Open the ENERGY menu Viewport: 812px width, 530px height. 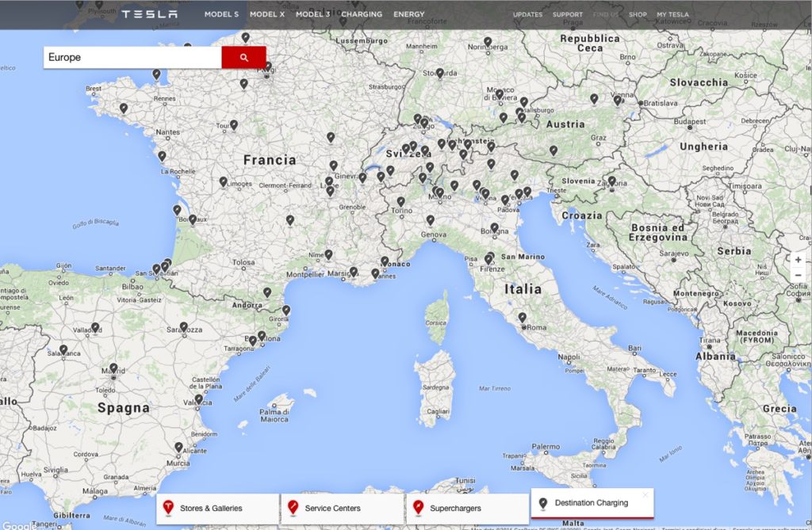click(x=408, y=13)
